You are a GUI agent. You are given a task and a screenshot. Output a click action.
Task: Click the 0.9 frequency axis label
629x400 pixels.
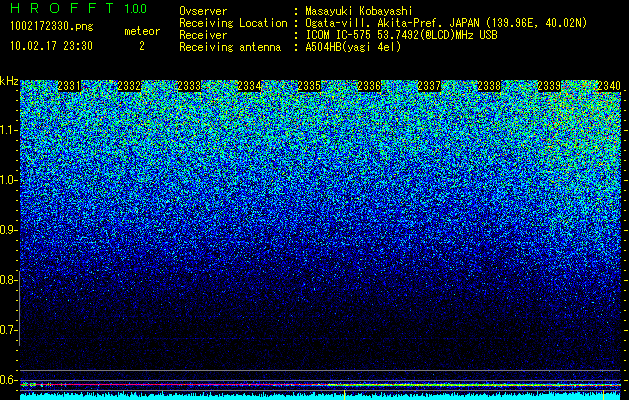8,230
